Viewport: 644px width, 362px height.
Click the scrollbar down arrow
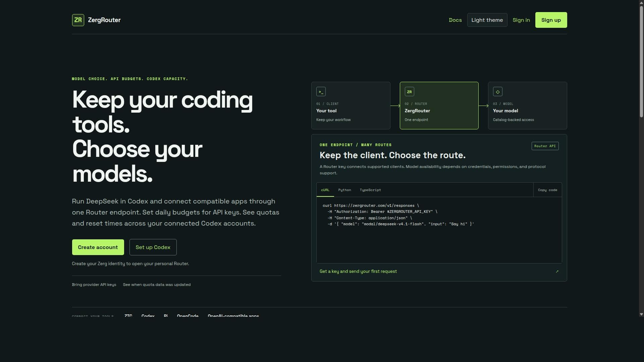coord(641,314)
